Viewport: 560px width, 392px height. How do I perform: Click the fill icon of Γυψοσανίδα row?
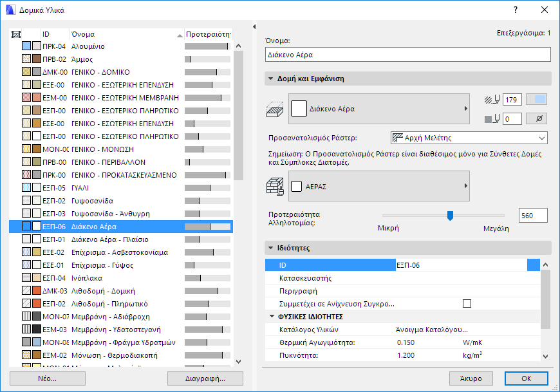pos(26,201)
